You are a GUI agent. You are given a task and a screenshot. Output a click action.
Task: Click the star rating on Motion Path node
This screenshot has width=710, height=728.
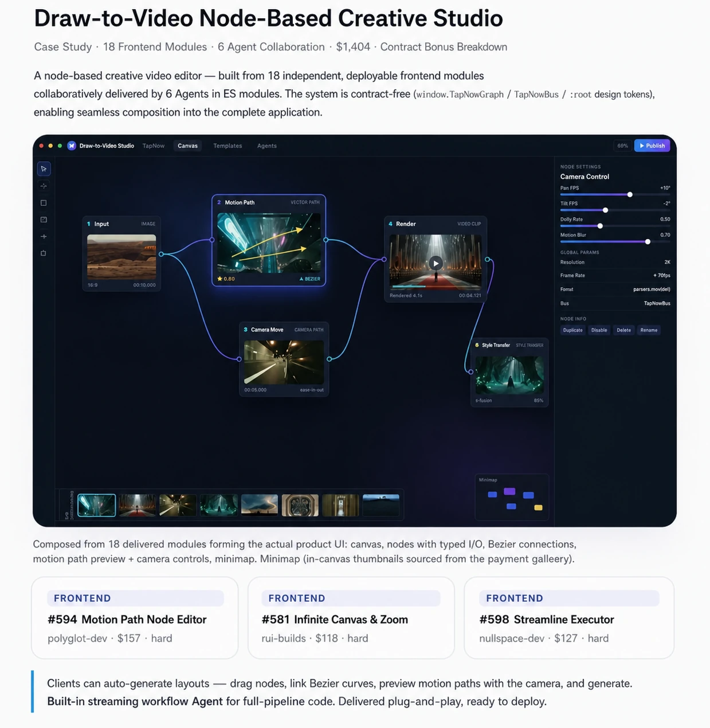pyautogui.click(x=226, y=279)
